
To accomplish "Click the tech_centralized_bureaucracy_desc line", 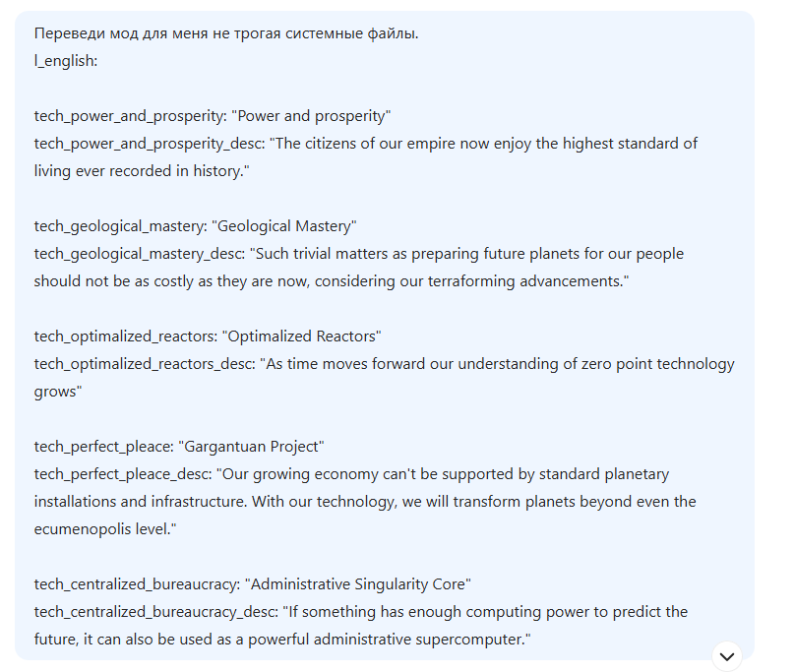I will [x=361, y=612].
